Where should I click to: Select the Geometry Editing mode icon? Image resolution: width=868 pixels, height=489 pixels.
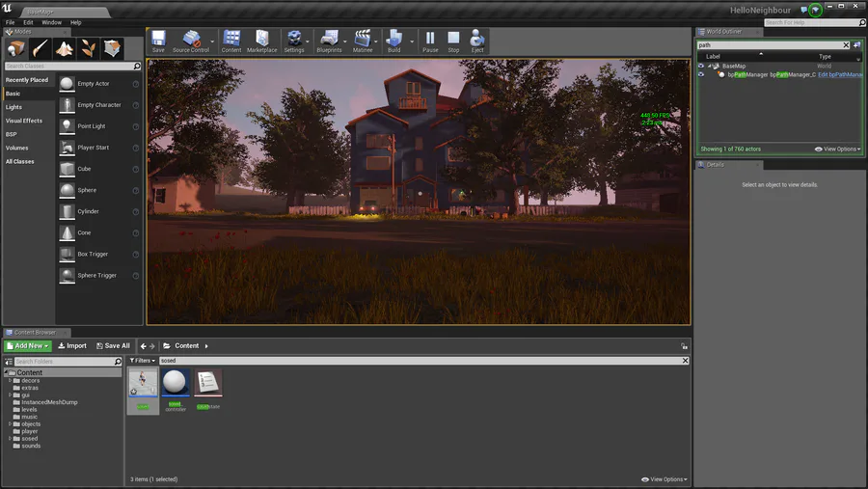(x=113, y=49)
